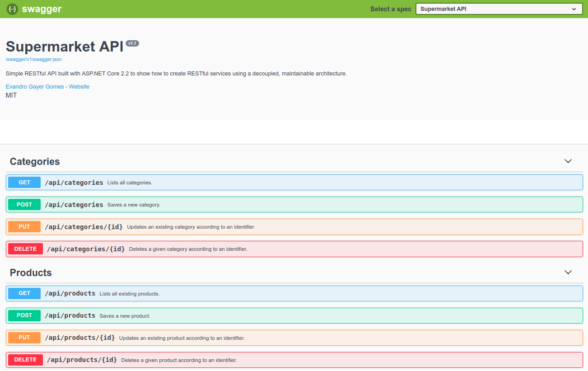Click the DELETE badge for /api/products/{id}

click(25, 360)
